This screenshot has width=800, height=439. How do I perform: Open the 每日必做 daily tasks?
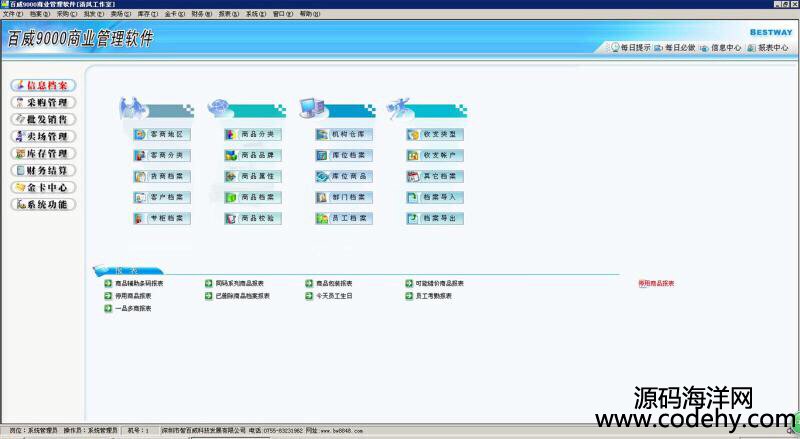click(x=675, y=47)
